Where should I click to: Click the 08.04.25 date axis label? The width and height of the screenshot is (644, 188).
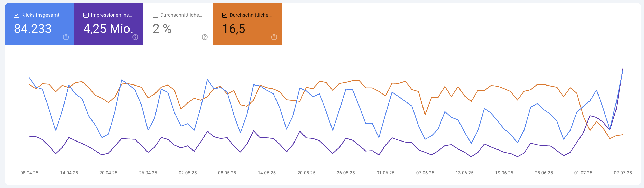click(x=29, y=173)
